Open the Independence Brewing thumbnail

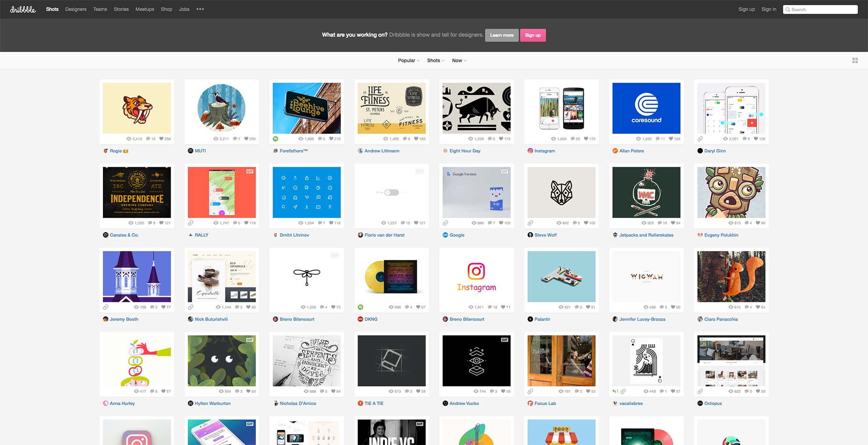click(137, 192)
